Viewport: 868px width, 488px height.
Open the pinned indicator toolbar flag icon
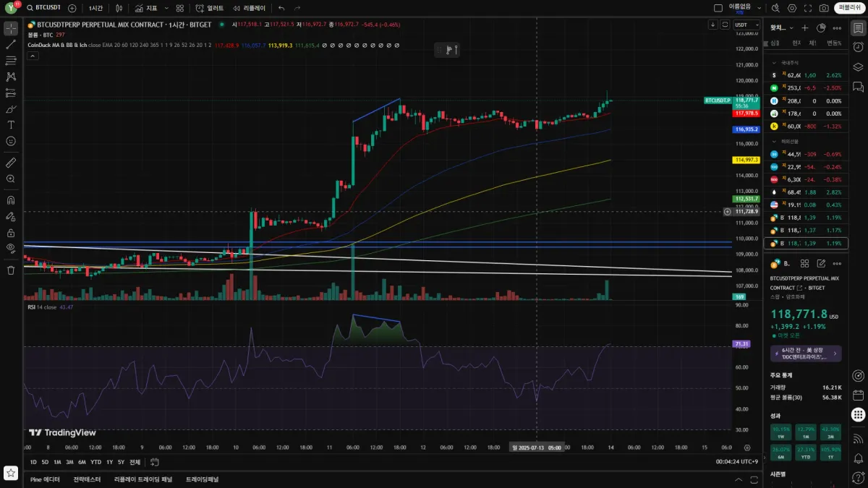click(449, 50)
